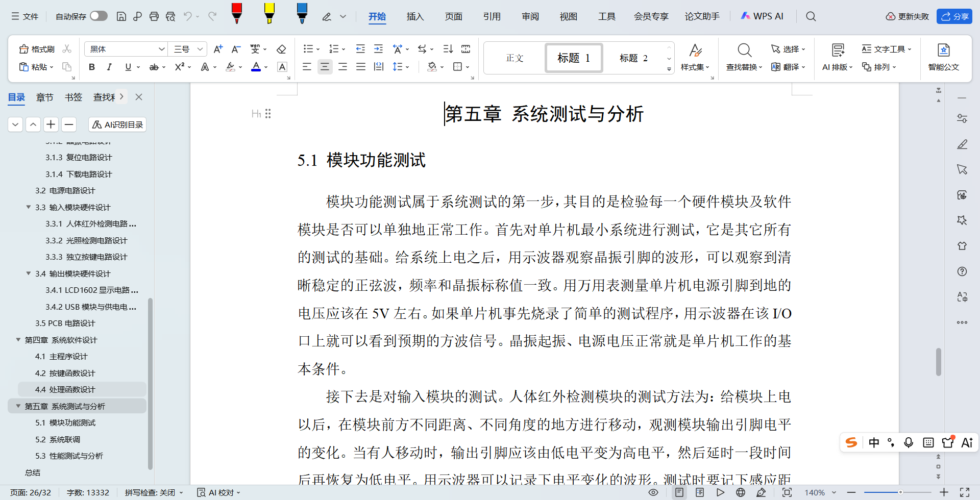980x500 pixels.
Task: Select the red pen tool
Action: tap(237, 13)
